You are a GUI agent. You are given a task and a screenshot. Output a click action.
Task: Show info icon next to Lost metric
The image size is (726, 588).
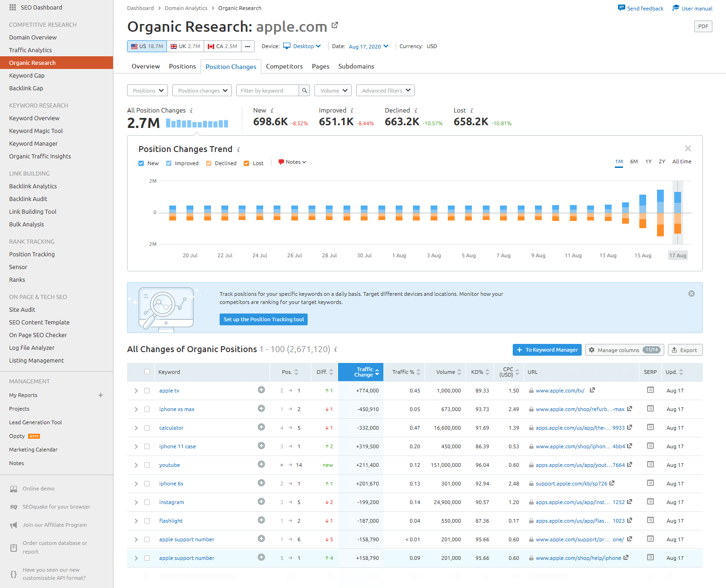471,110
